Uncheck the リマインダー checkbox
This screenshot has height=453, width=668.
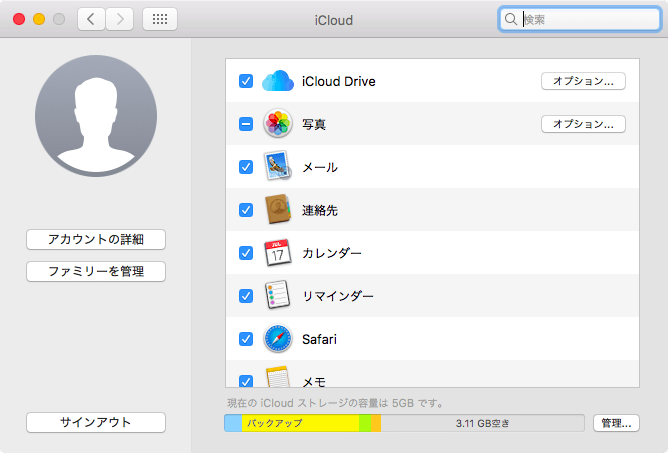(246, 296)
